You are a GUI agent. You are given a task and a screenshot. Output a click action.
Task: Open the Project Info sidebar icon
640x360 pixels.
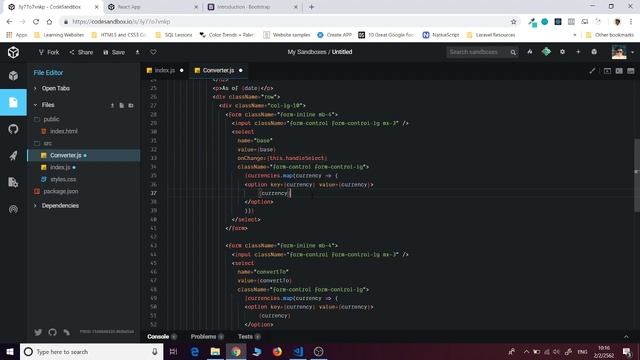13,76
